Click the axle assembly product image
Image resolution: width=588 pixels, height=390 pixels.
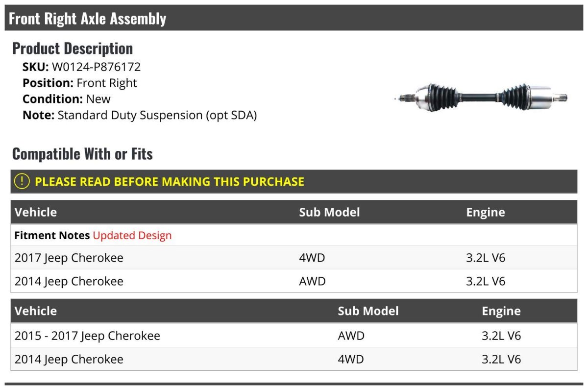[x=481, y=97]
